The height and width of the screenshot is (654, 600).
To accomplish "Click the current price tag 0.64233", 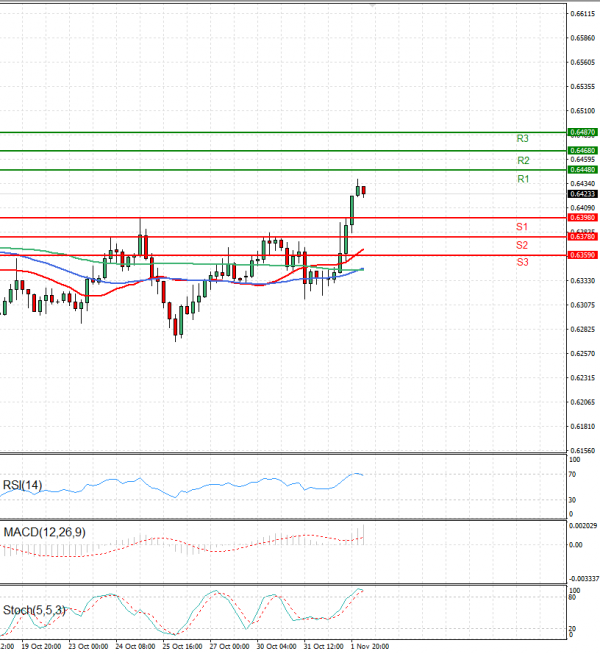I will click(582, 194).
